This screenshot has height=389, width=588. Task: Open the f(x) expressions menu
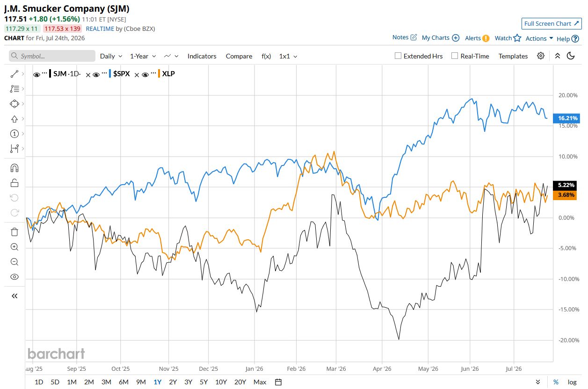coord(266,56)
